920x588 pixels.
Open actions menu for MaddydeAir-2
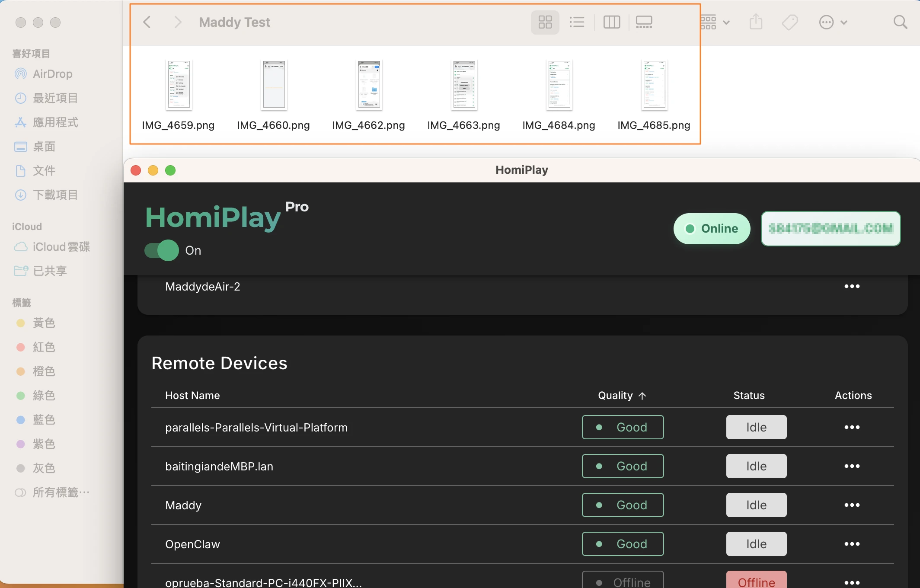click(852, 287)
